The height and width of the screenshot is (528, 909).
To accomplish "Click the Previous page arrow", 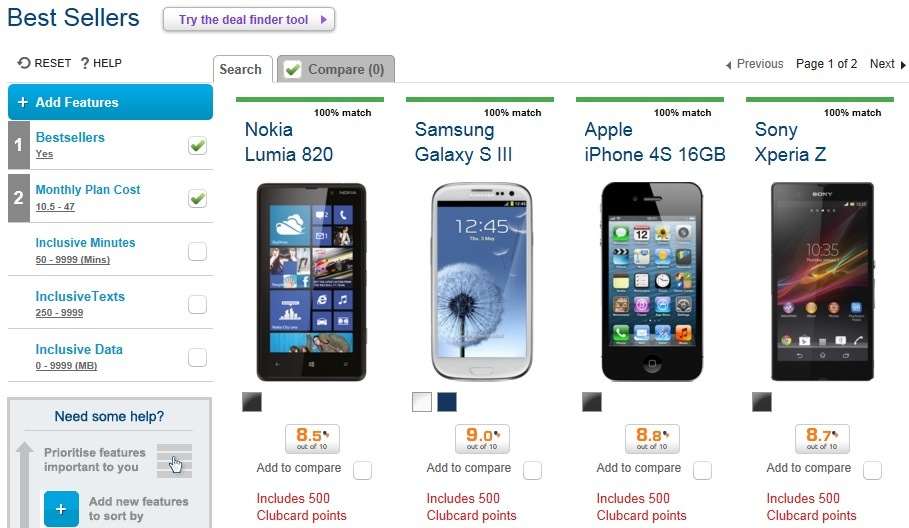I will point(729,65).
